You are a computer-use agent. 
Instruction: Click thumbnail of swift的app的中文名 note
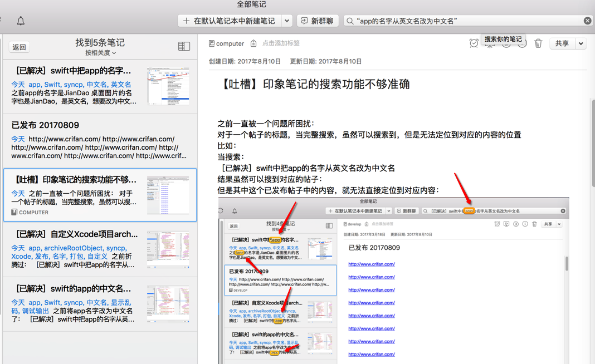tap(168, 304)
